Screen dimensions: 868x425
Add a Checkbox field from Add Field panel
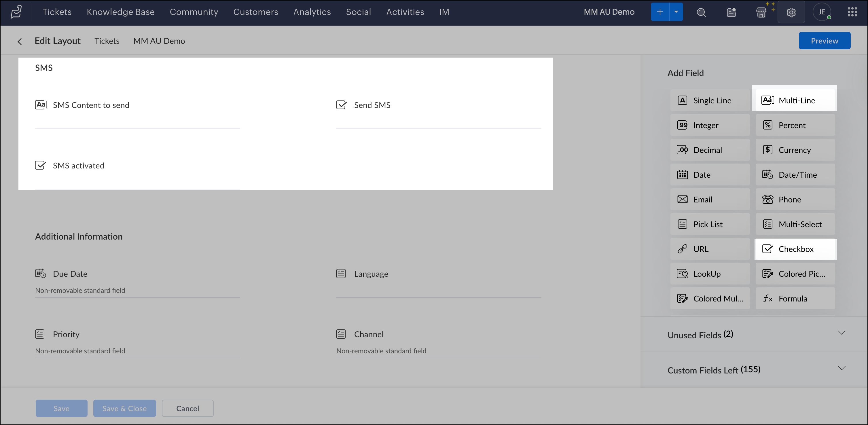(795, 249)
